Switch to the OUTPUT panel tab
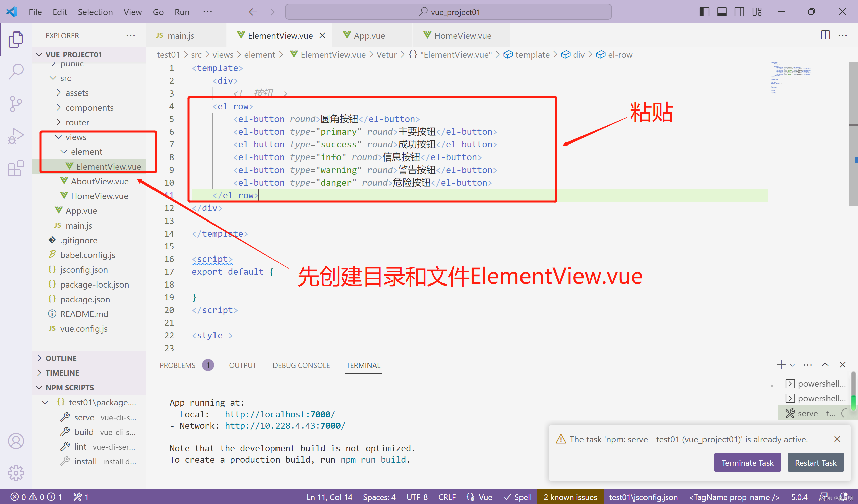This screenshot has height=504, width=858. 243,365
